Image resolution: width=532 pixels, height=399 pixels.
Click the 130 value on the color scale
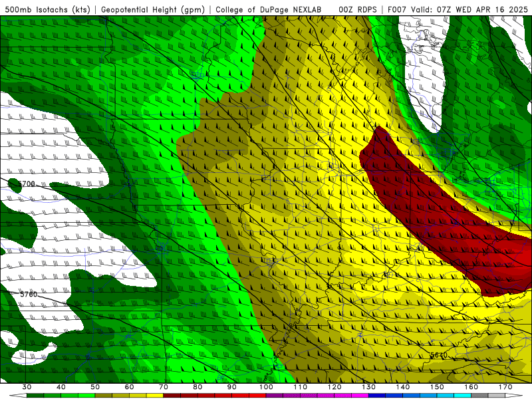click(x=369, y=387)
